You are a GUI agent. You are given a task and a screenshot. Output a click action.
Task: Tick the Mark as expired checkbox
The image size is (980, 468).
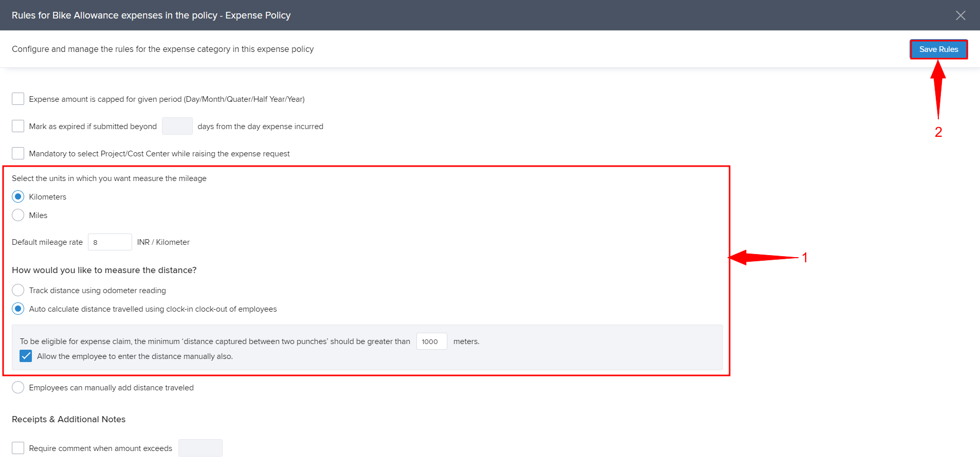(x=18, y=126)
